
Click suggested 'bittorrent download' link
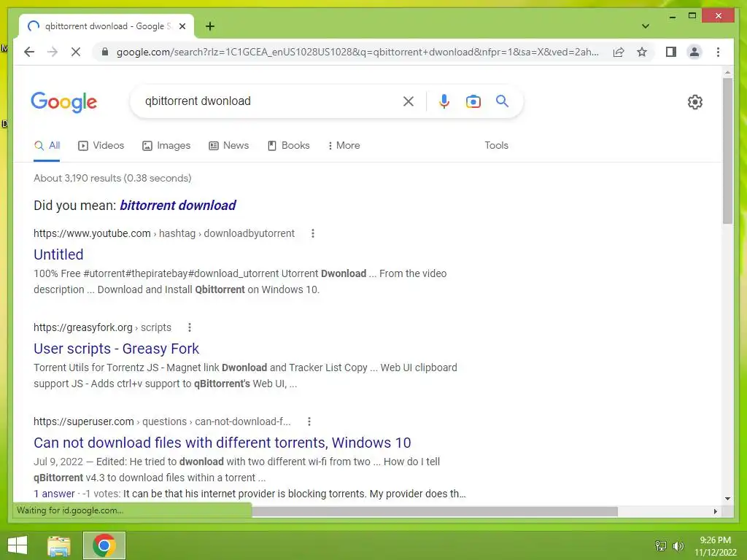click(x=178, y=205)
